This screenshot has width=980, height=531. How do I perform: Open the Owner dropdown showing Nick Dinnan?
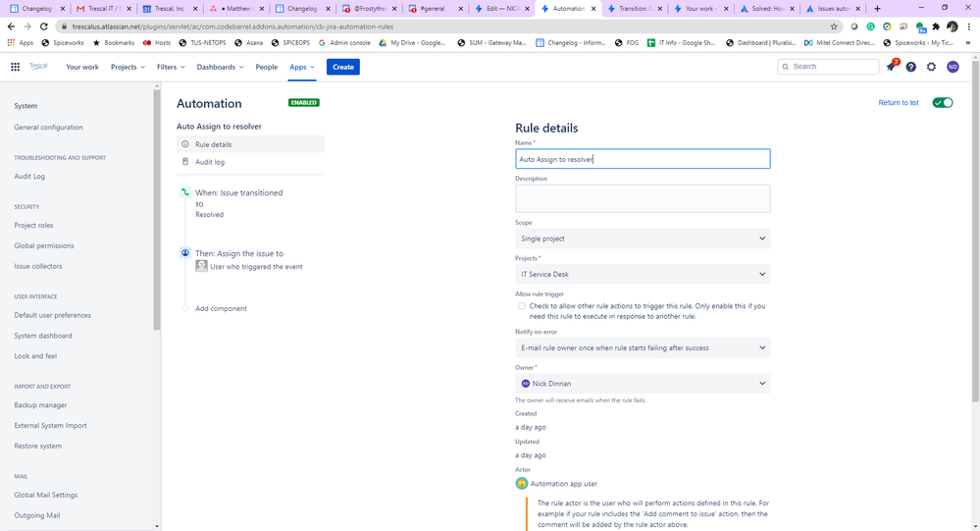coord(643,384)
